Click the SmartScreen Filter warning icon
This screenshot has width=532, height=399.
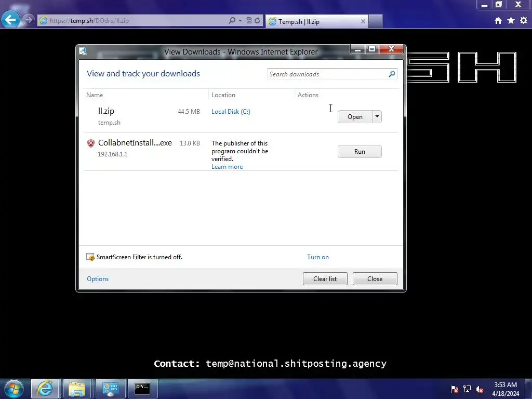tap(90, 257)
